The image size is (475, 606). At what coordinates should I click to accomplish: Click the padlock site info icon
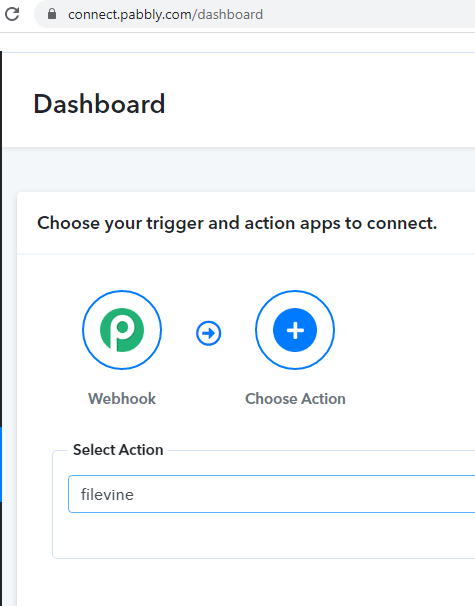[52, 14]
